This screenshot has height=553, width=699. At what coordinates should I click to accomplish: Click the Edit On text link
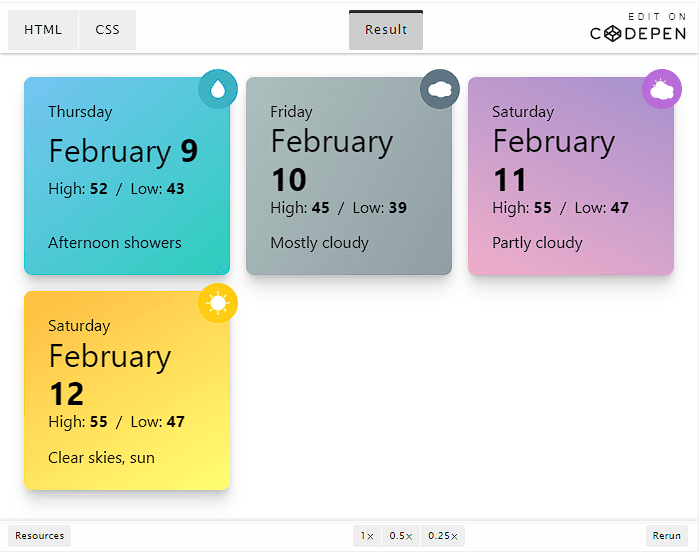[x=657, y=17]
